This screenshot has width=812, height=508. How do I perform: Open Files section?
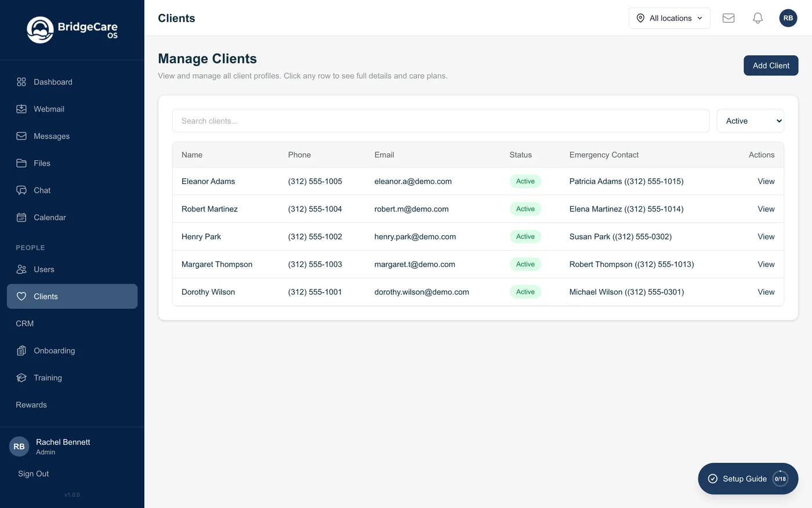[72, 163]
